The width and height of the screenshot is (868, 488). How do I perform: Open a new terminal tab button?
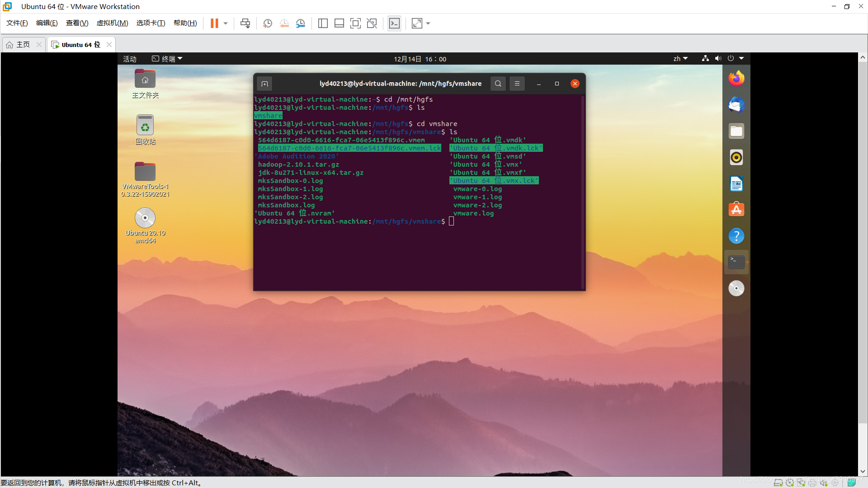pyautogui.click(x=264, y=84)
